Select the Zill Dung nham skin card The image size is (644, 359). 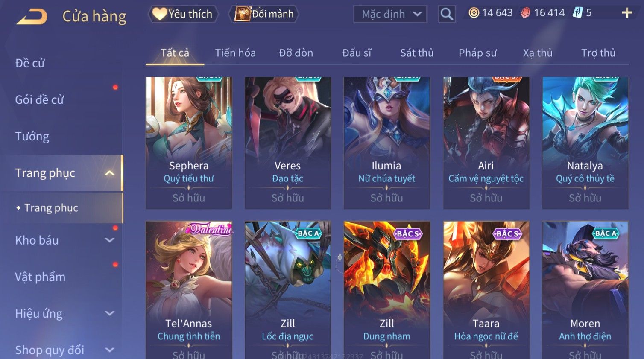coord(387,290)
